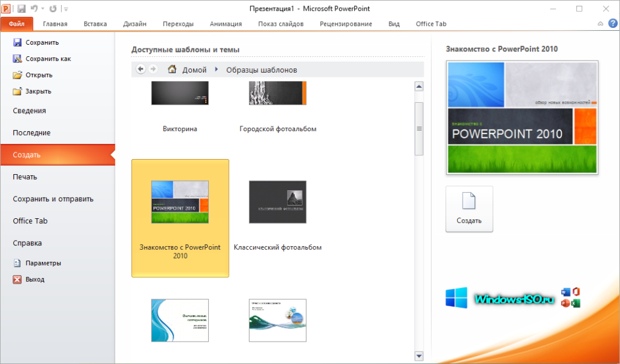This screenshot has width=620, height=364.
Task: Click the Классический фотоальбом label
Action: pyautogui.click(x=277, y=247)
